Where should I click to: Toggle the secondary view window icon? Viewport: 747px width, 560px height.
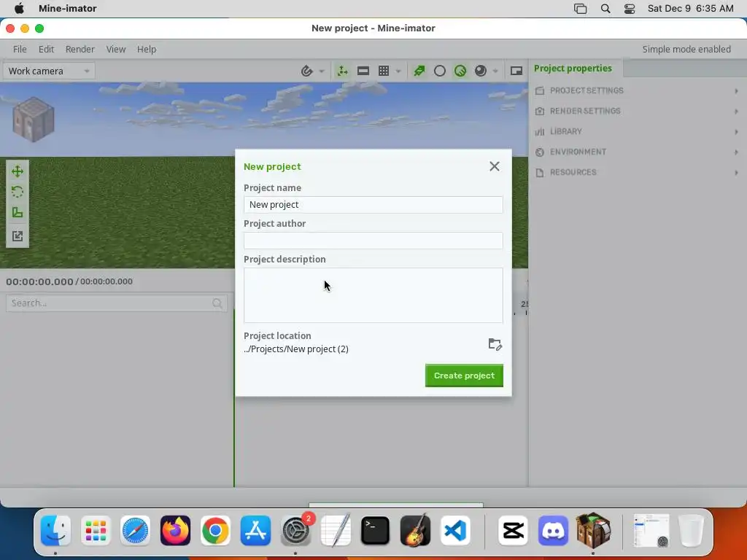[516, 71]
